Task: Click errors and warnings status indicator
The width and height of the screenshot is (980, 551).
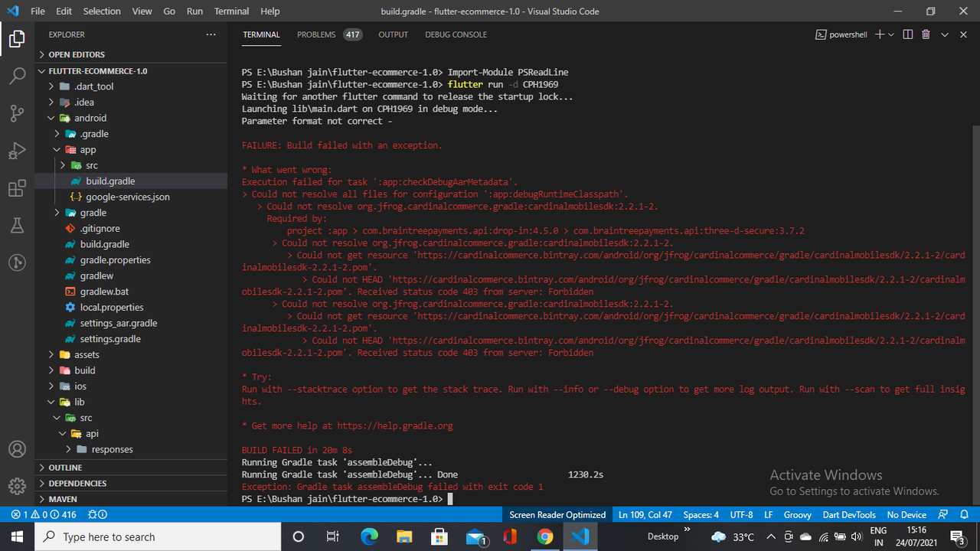Action: [44, 515]
